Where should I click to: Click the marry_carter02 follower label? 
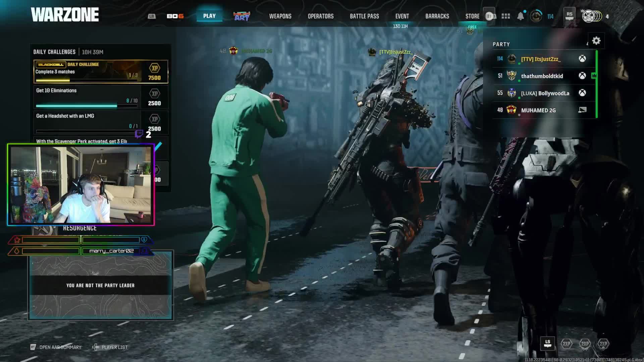point(111,251)
